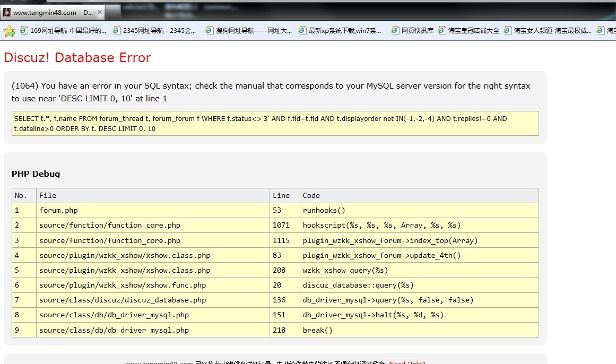Click the 网页快讯库 bookmark page icon
The width and height of the screenshot is (616, 364).
395,30
